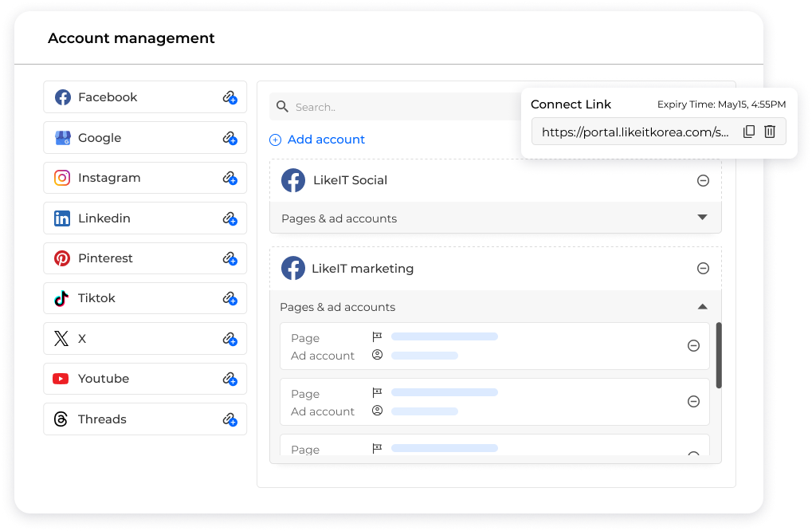This screenshot has height=531, width=812.
Task: Click the Instagram connect link icon
Action: (x=230, y=179)
